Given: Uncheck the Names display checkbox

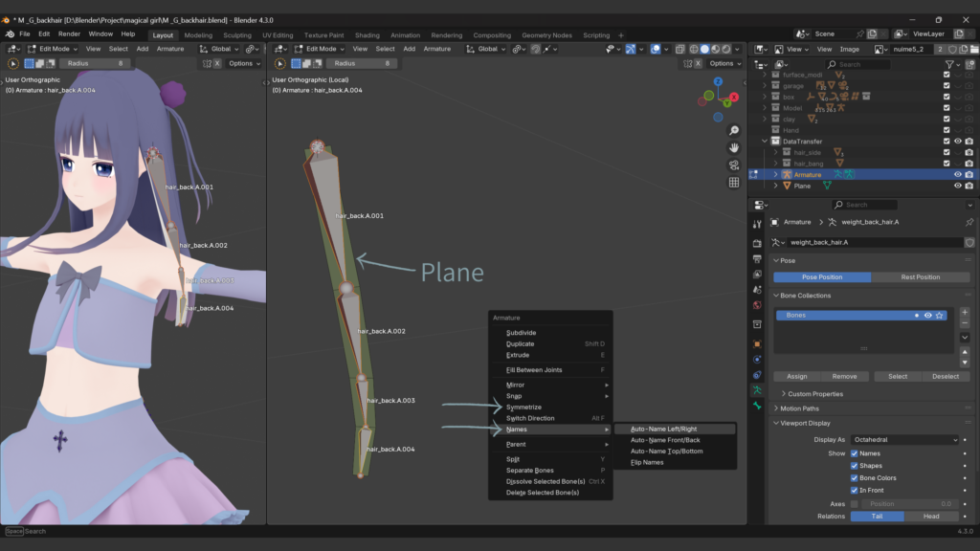Looking at the screenshot, I should coord(856,452).
